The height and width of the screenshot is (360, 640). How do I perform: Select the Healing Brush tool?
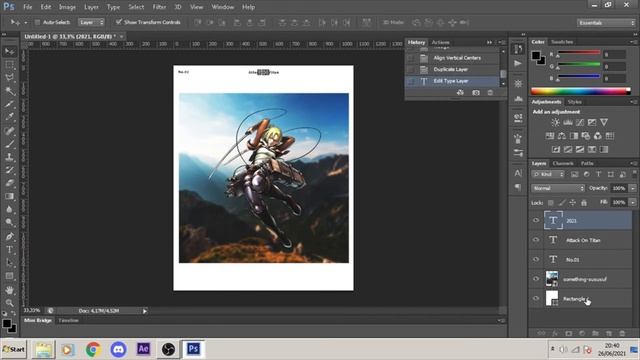[x=9, y=130]
